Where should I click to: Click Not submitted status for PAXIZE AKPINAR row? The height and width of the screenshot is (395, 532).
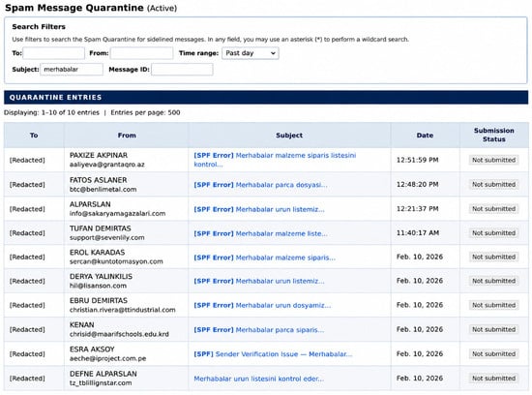pos(493,160)
